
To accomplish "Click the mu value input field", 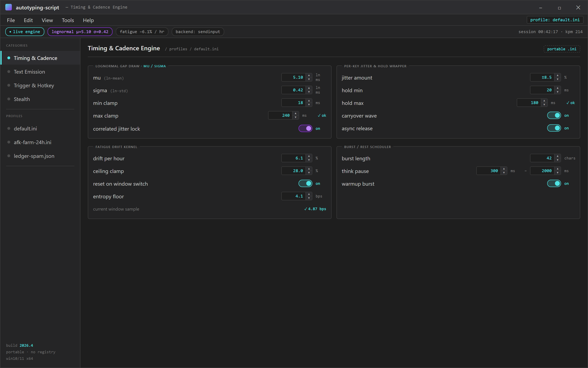I will pos(294,77).
